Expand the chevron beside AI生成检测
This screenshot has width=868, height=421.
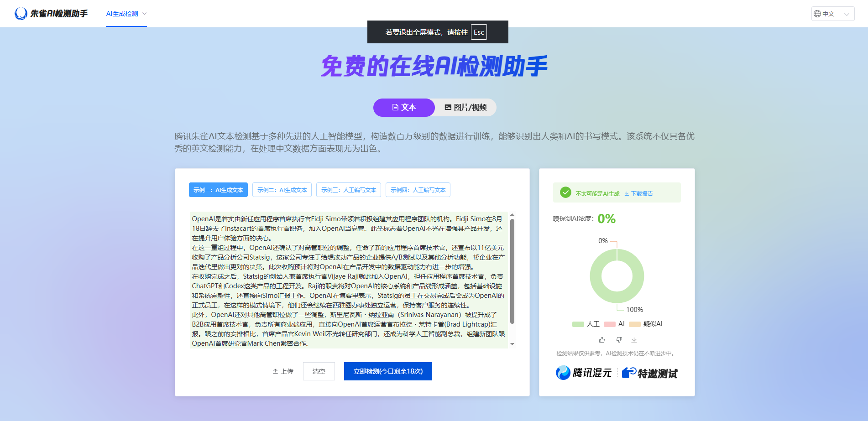coord(145,14)
